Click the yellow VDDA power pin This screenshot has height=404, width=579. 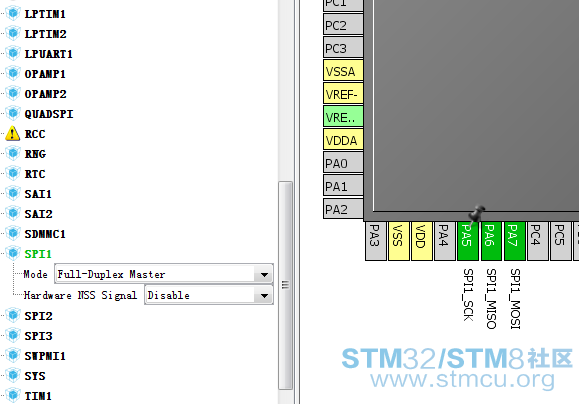(343, 140)
